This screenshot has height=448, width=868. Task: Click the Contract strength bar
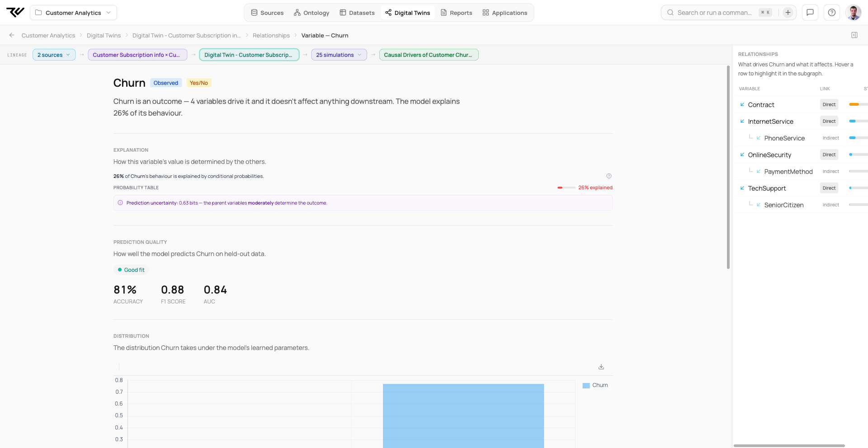[x=858, y=104]
